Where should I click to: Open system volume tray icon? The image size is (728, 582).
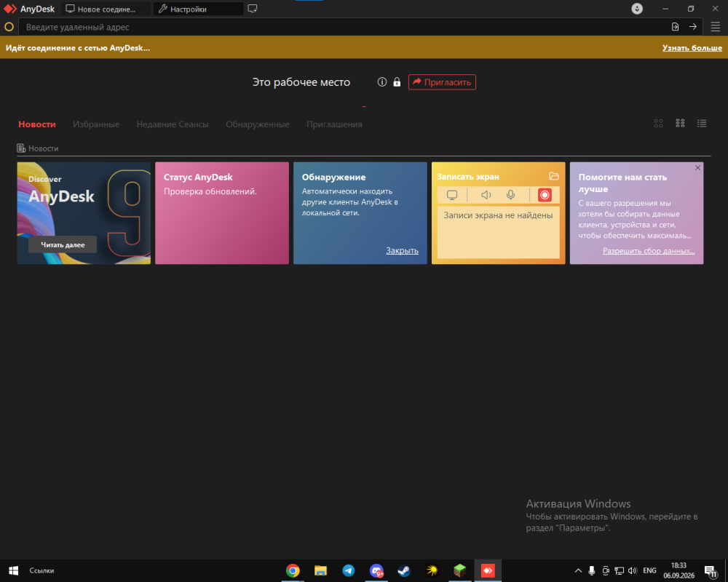[633, 570]
